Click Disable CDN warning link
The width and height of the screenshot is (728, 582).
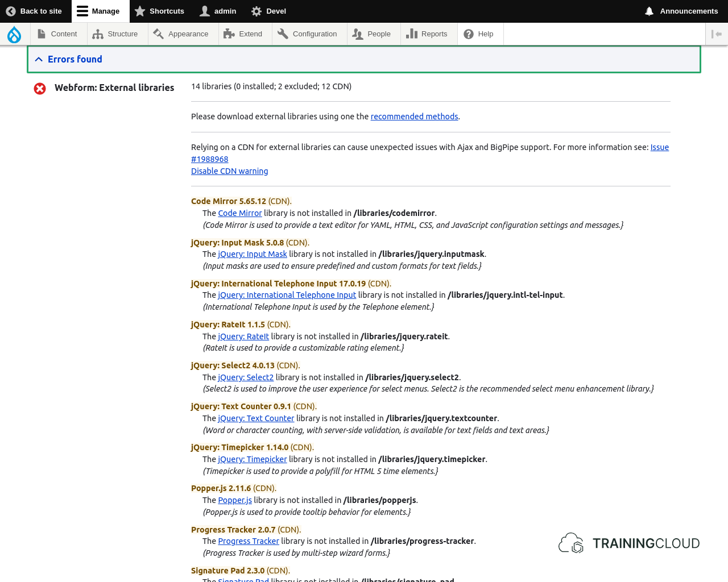point(229,171)
